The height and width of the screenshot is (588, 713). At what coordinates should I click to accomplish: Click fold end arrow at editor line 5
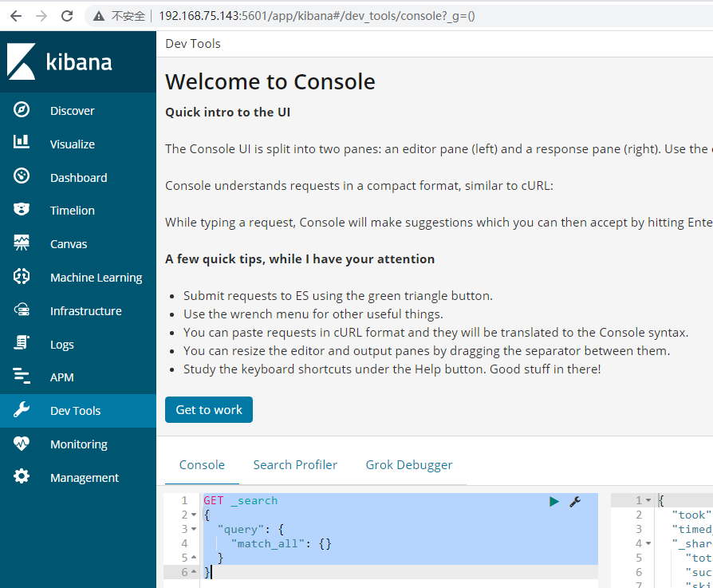tap(194, 558)
